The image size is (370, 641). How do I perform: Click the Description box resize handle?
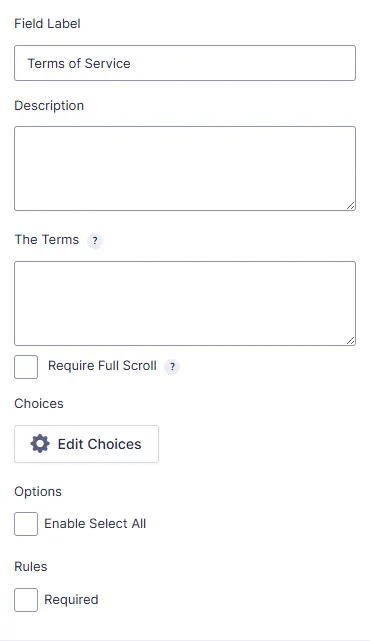click(350, 206)
